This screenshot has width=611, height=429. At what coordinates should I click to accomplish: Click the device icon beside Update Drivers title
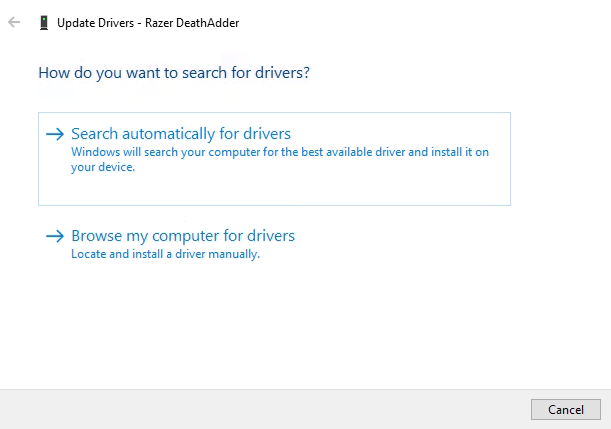click(x=44, y=23)
